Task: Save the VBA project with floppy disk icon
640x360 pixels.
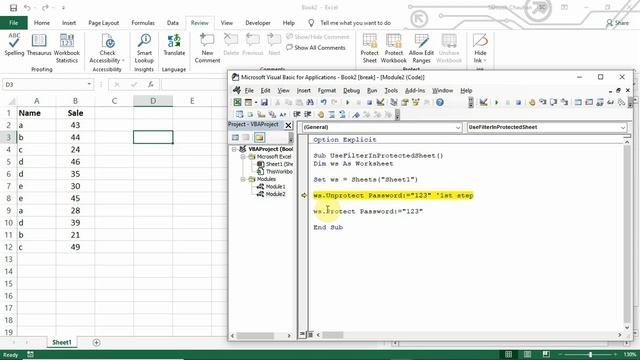Action: (x=264, y=102)
